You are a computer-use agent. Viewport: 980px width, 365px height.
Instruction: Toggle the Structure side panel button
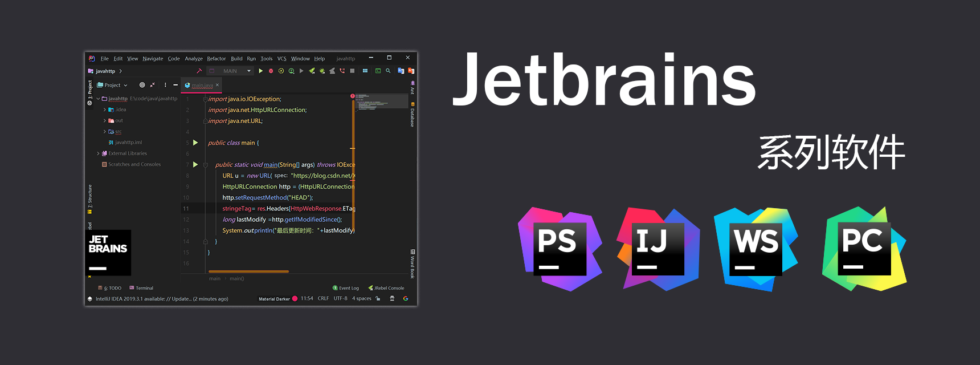pos(89,197)
